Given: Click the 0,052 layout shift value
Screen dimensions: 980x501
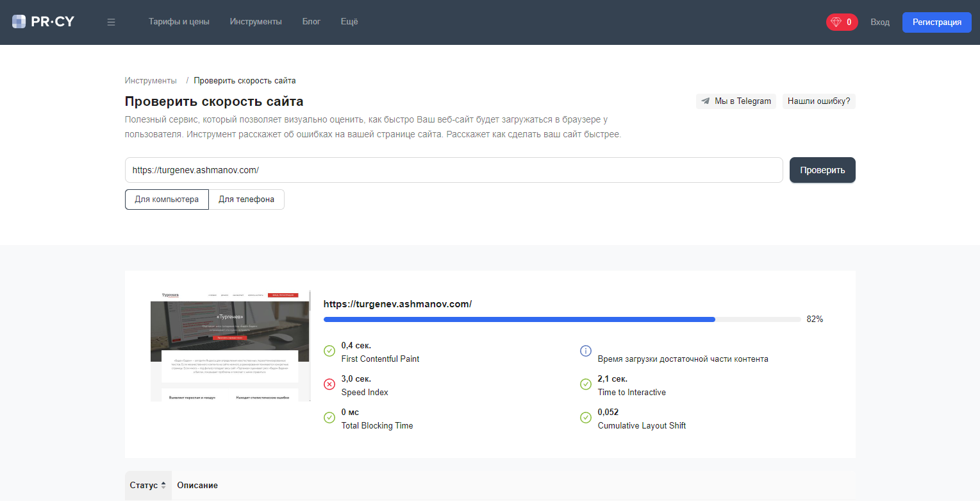Looking at the screenshot, I should coord(608,412).
